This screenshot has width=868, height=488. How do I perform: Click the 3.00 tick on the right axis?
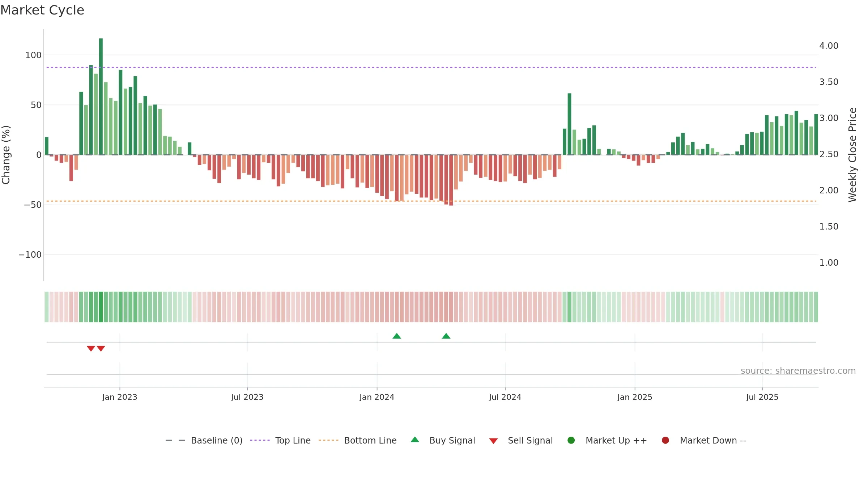829,118
